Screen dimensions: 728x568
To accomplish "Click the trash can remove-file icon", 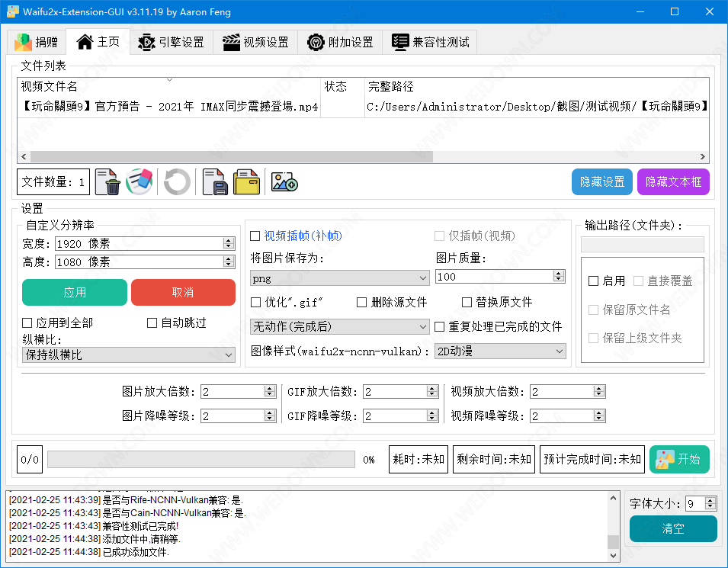I will tap(107, 181).
